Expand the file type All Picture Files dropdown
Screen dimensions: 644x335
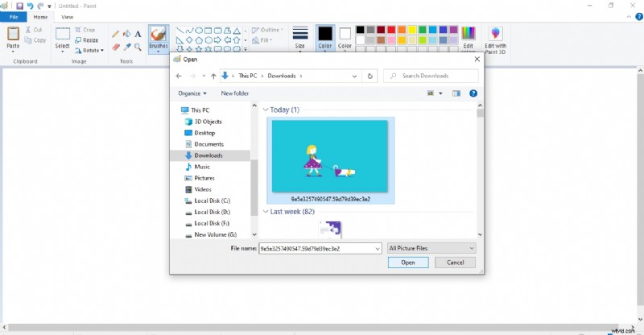click(431, 248)
